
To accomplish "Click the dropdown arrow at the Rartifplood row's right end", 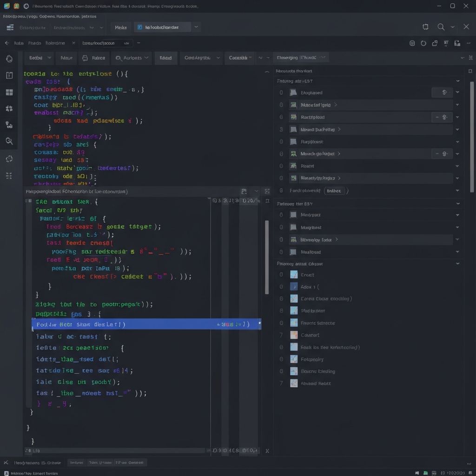I will click(x=457, y=117).
